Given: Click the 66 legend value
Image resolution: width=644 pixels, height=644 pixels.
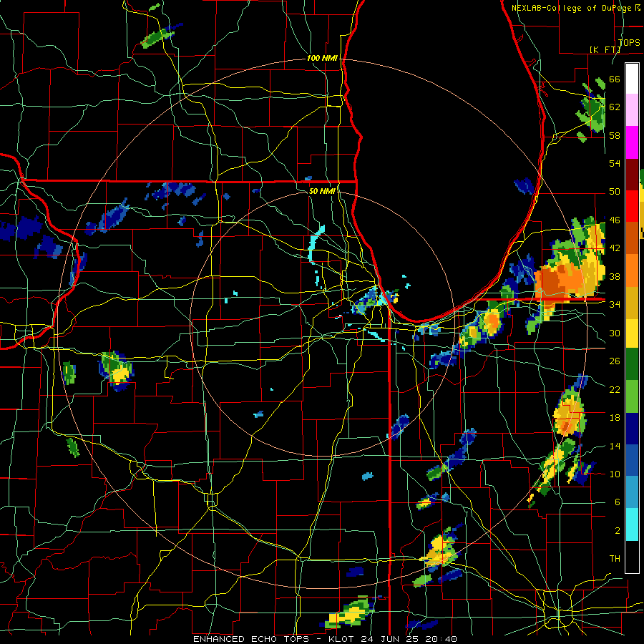Looking at the screenshot, I should point(615,79).
